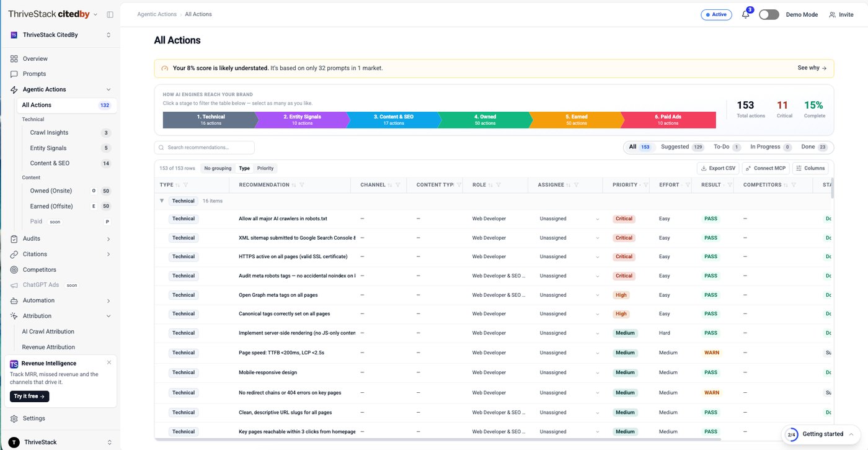This screenshot has height=450, width=868.
Task: Switch to the All 153 tab
Action: click(639, 147)
